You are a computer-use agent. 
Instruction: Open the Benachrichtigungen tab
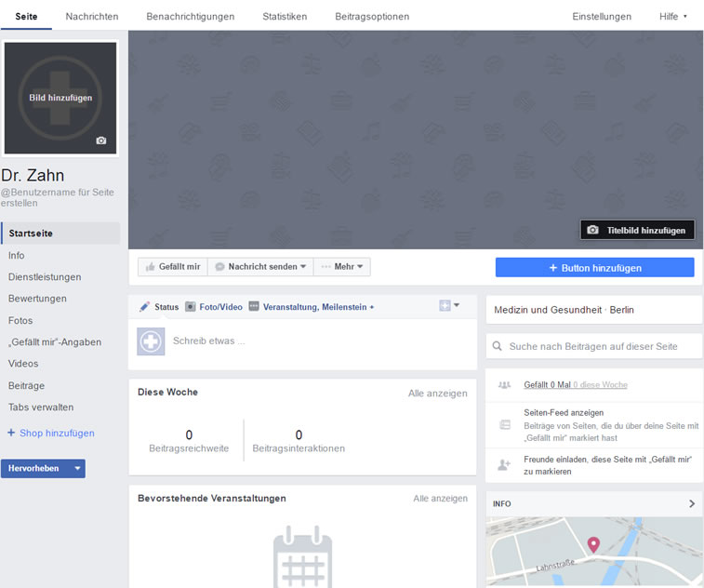(x=191, y=17)
